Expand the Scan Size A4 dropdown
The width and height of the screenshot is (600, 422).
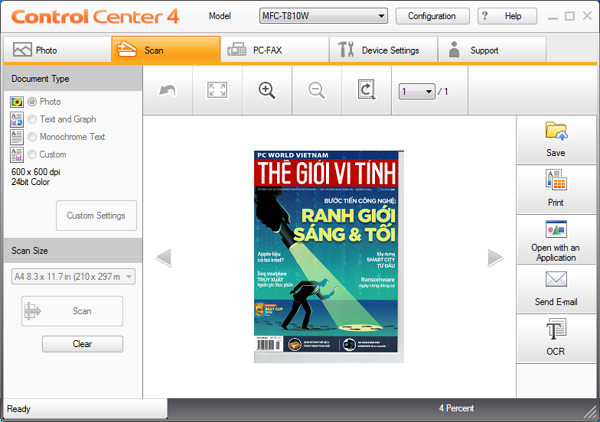pyautogui.click(x=73, y=277)
